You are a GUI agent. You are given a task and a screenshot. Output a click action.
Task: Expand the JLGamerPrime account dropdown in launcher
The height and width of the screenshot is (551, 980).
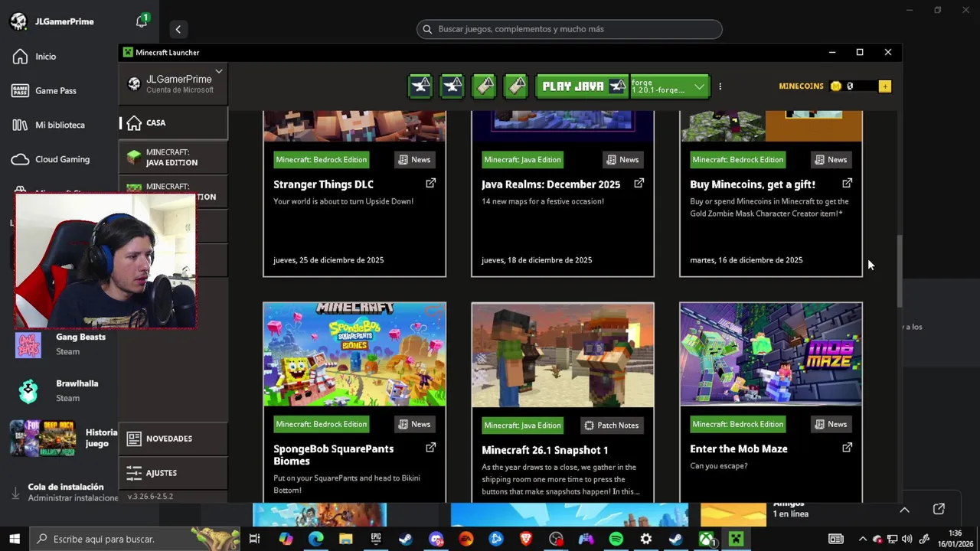click(x=219, y=72)
